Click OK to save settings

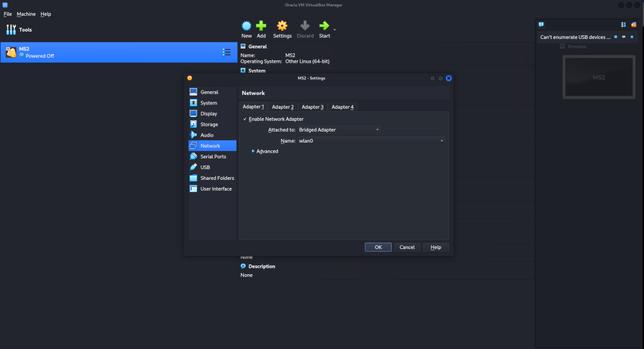point(378,247)
